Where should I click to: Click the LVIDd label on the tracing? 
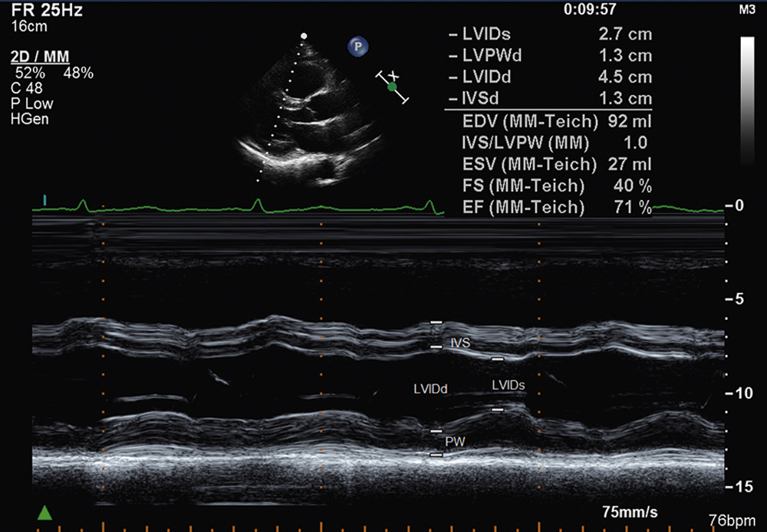pyautogui.click(x=433, y=389)
